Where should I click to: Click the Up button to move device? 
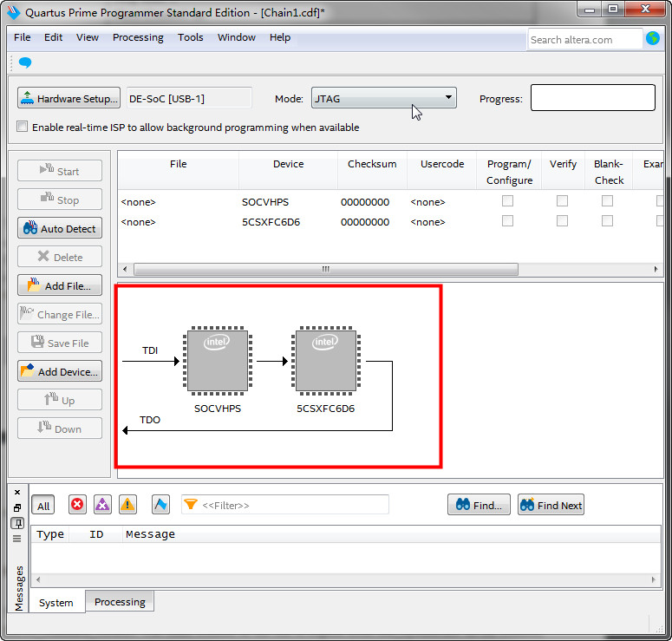click(x=60, y=400)
